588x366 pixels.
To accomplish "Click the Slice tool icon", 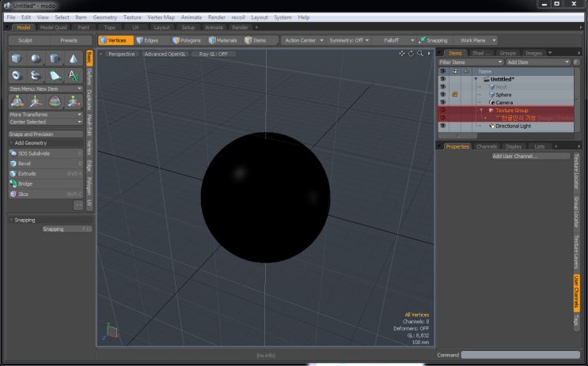I will pyautogui.click(x=13, y=194).
